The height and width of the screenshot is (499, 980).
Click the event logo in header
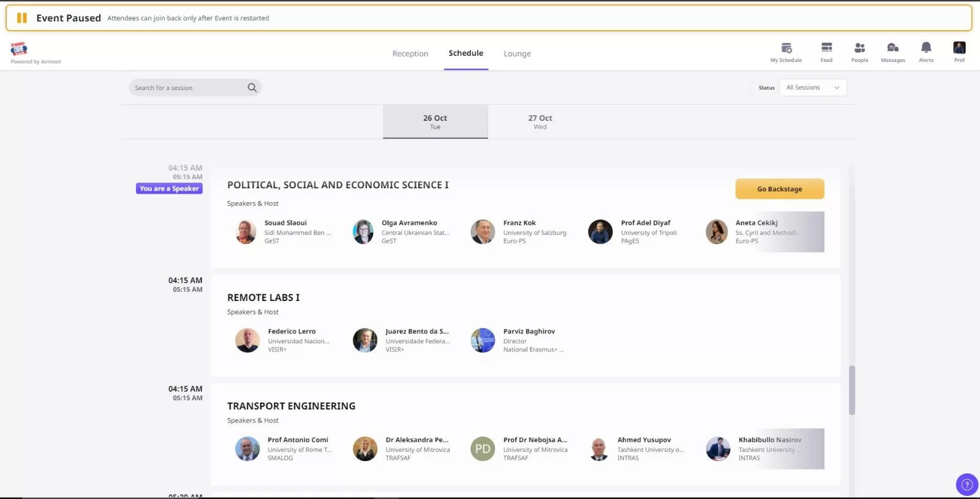19,49
